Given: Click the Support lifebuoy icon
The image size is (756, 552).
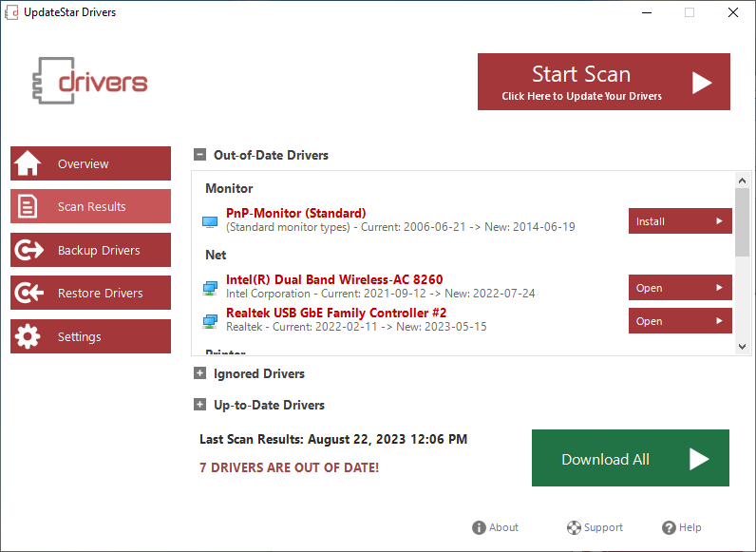Looking at the screenshot, I should (x=574, y=527).
